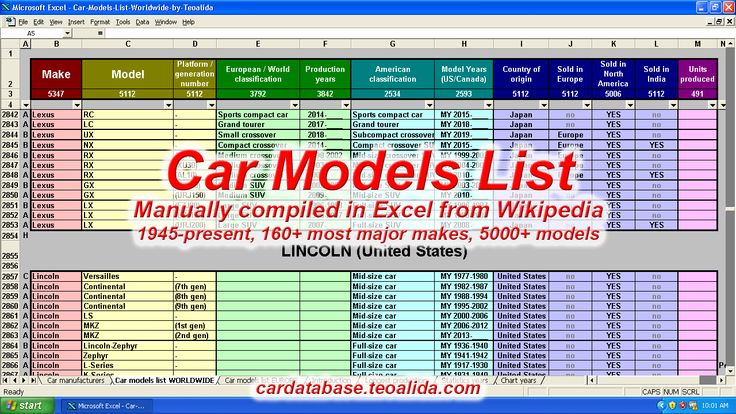Click vertical scrollbar down arrow
The width and height of the screenshot is (736, 414).
(730, 371)
